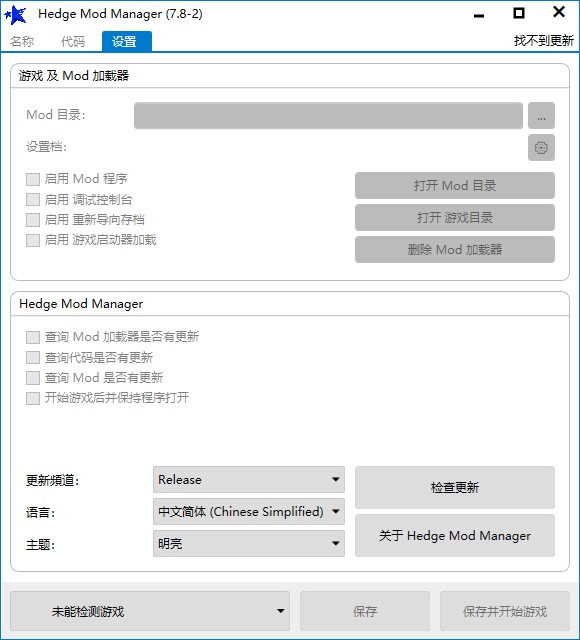This screenshot has width=580, height=640.
Task: Toggle the 启用 调试控制台 checkbox
Action: pos(33,200)
